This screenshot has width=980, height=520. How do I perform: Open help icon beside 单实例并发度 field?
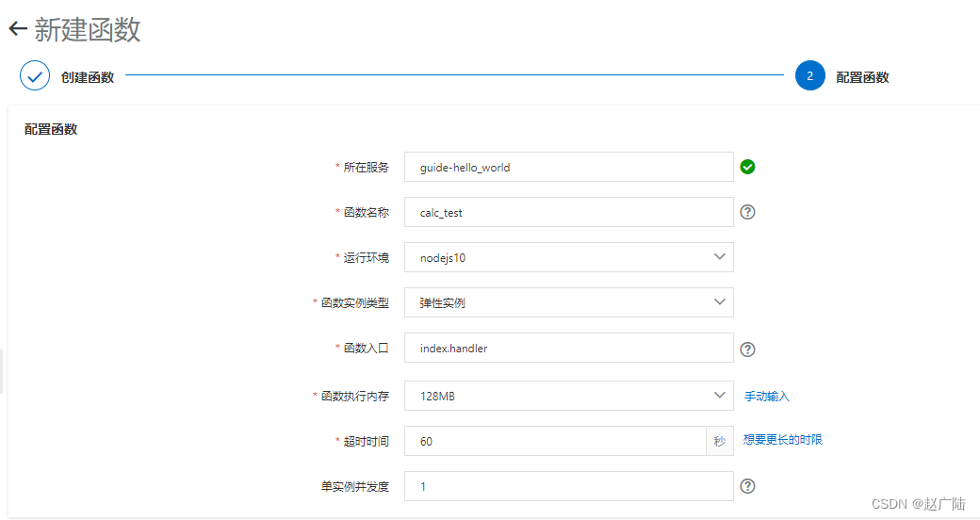(747, 486)
